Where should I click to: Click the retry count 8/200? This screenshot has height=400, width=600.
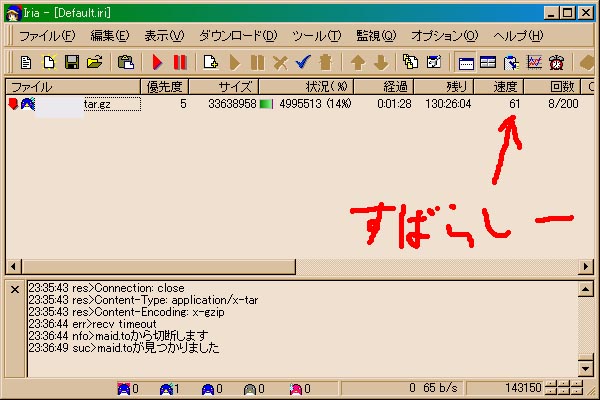tap(563, 104)
